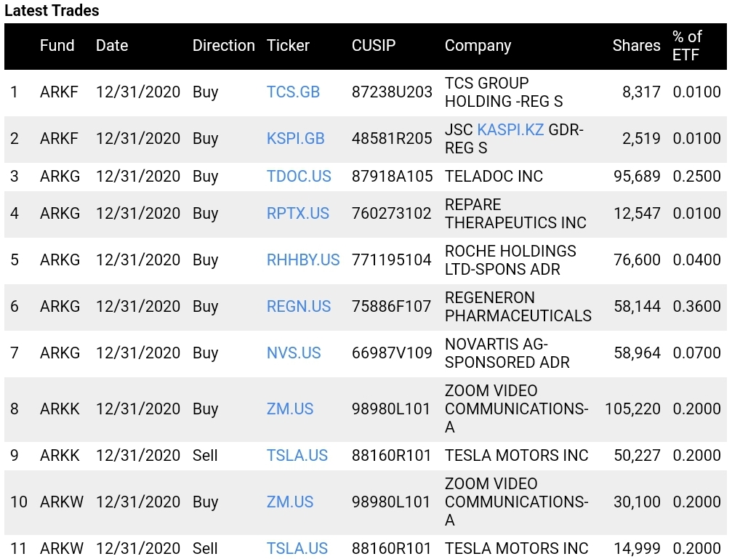Select shares value 14,999

click(x=637, y=548)
